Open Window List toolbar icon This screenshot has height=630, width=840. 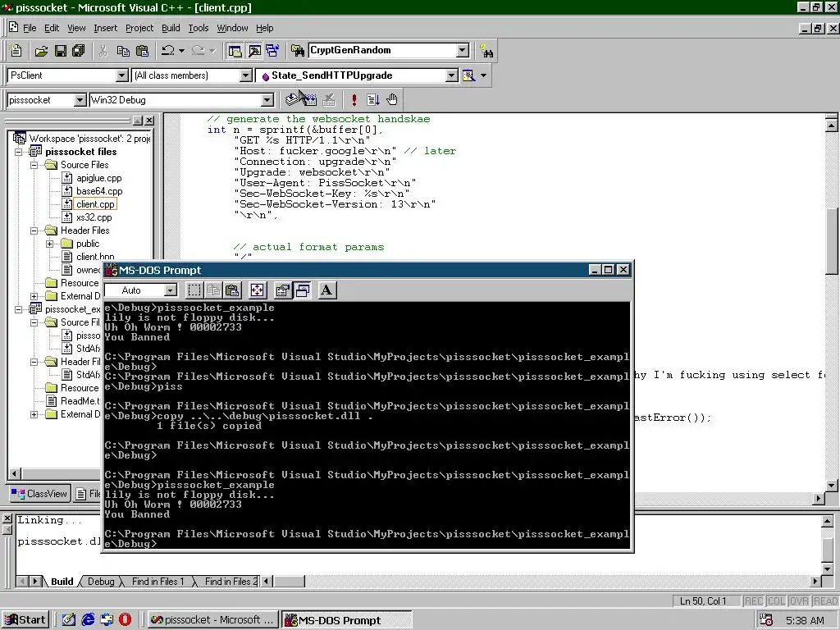point(272,51)
